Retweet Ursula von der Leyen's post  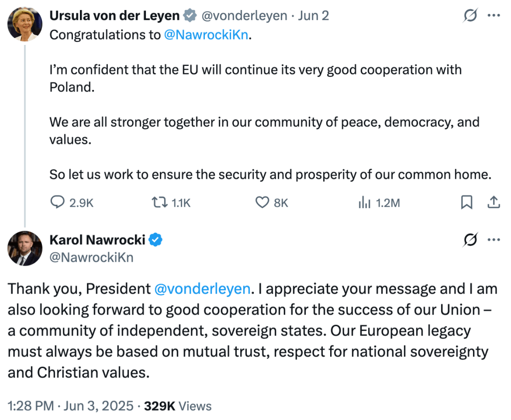[x=158, y=202]
